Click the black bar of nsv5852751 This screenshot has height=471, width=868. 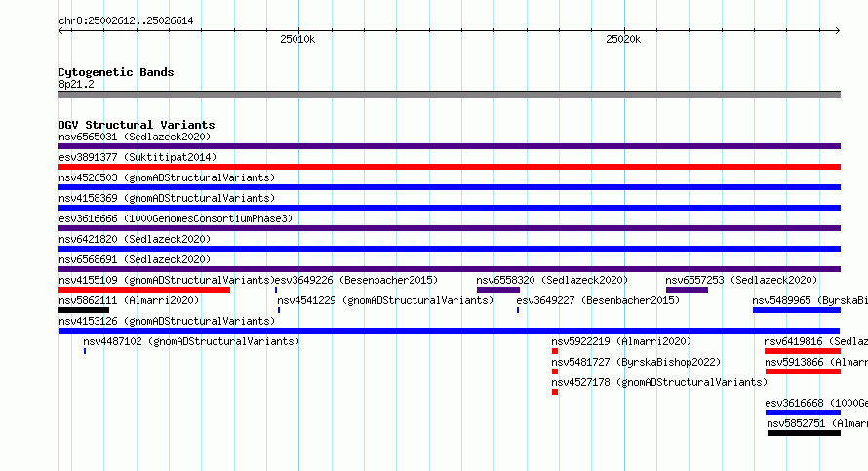[805, 433]
